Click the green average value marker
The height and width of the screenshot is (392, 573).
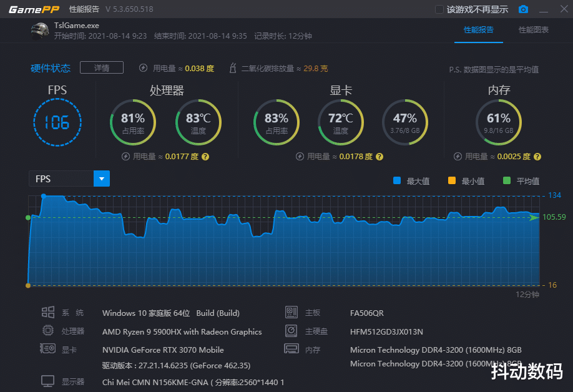(28, 218)
